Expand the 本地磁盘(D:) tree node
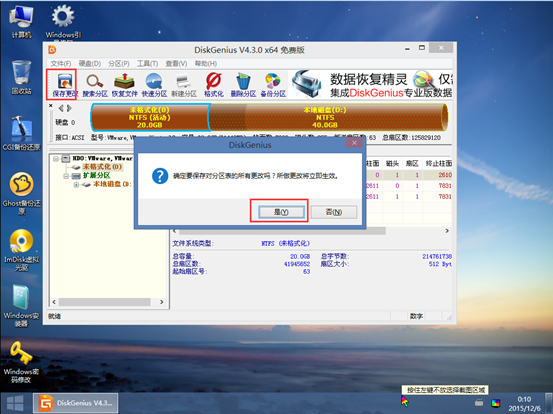Image resolution: width=553 pixels, height=414 pixels. coord(76,184)
